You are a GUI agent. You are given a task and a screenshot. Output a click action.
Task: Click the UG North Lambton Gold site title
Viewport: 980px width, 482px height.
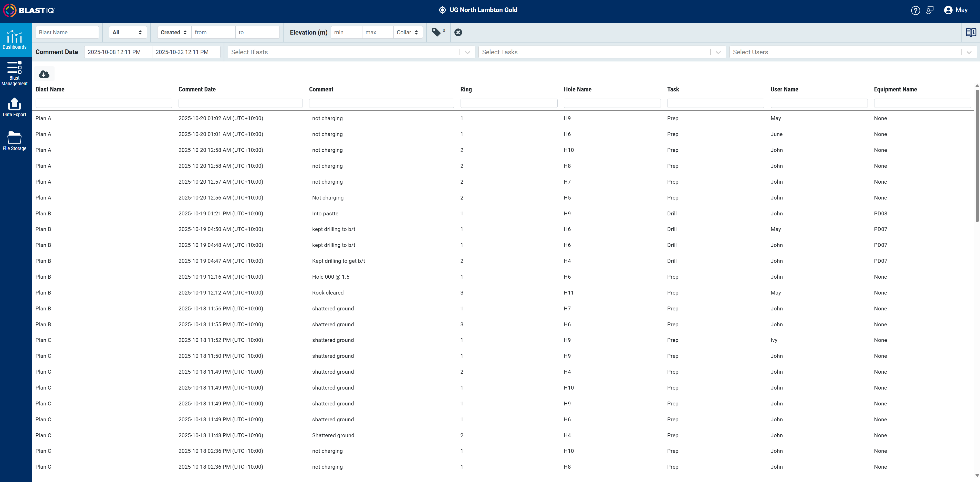483,10
